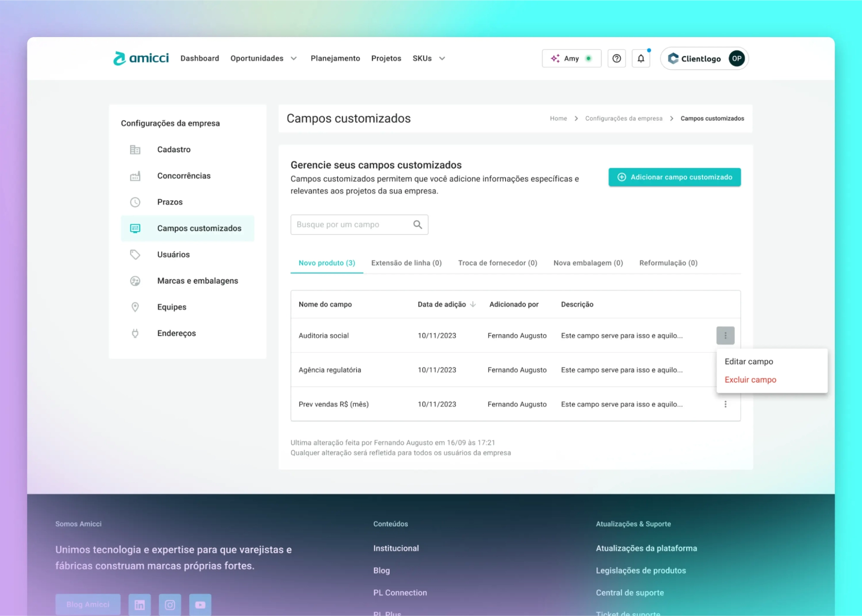862x616 pixels.
Task: Toggle three-dot menu on Auditoria social row
Action: coord(725,335)
